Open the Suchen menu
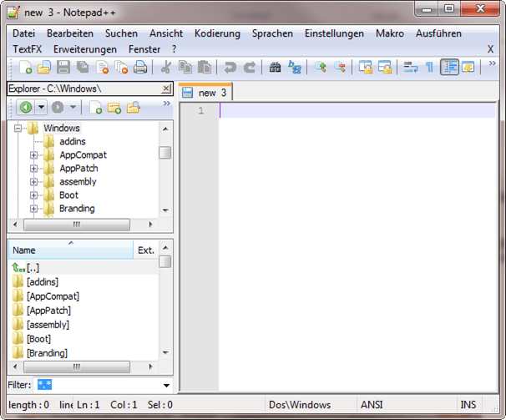The height and width of the screenshot is (420, 506). point(121,33)
